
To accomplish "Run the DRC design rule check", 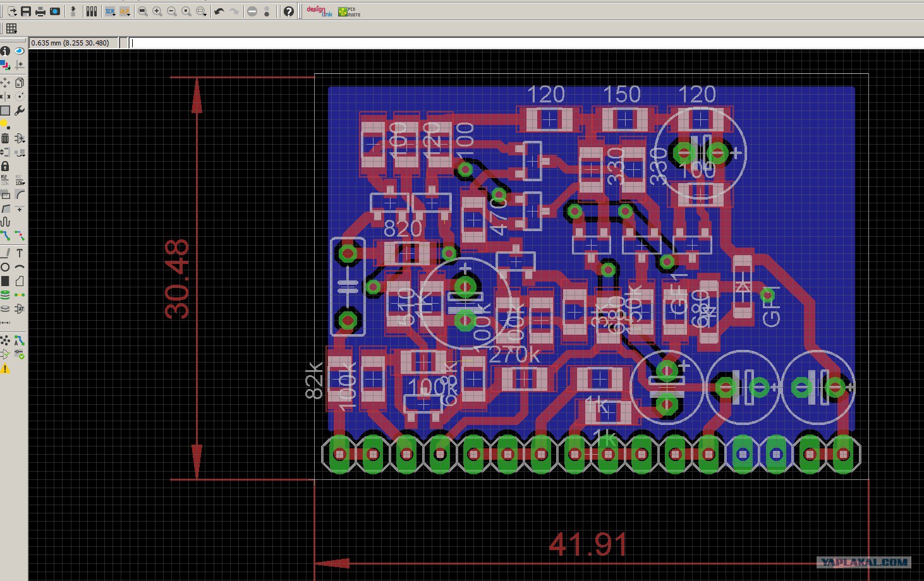I will coord(20,354).
